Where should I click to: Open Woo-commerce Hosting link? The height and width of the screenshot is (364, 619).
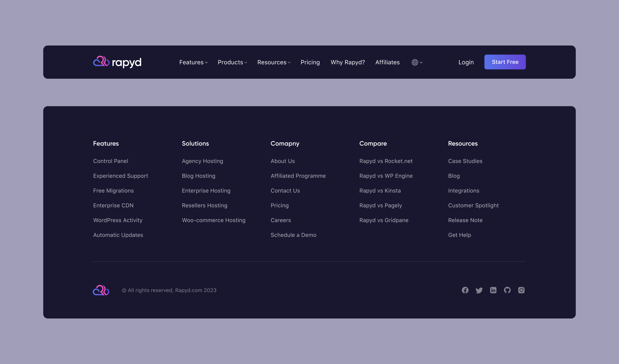click(x=214, y=220)
